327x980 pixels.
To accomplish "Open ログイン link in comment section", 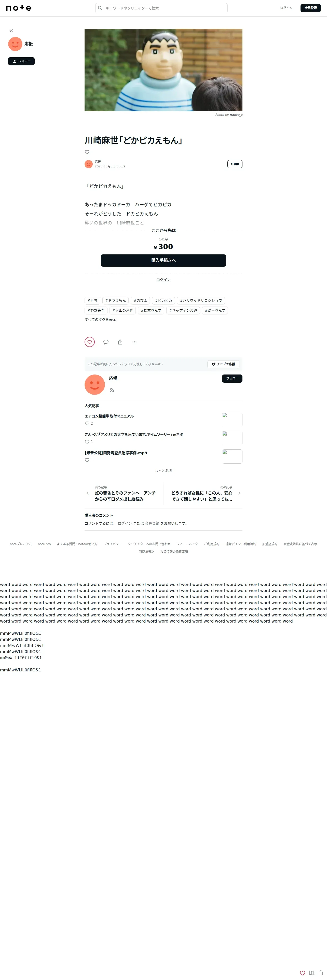I will coord(125,524).
